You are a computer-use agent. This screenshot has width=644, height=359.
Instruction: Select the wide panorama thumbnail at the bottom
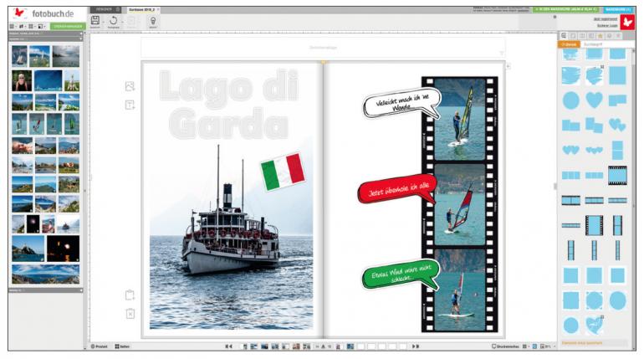tap(46, 274)
